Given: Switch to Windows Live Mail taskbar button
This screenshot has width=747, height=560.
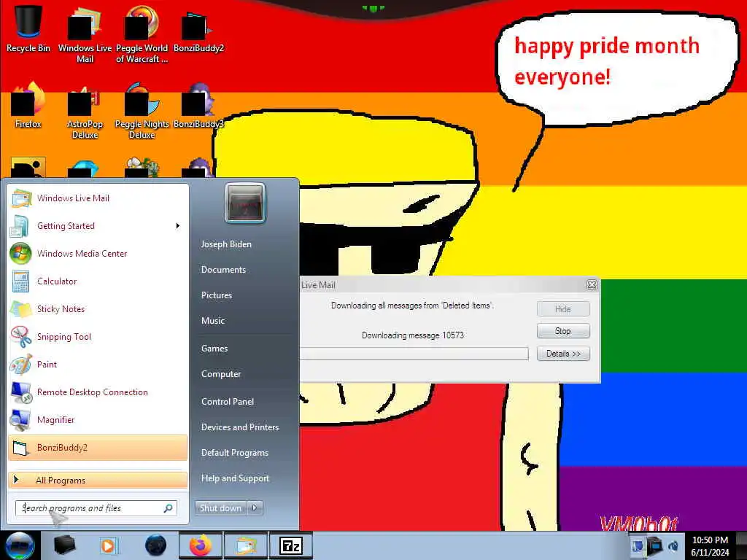Looking at the screenshot, I should [246, 545].
